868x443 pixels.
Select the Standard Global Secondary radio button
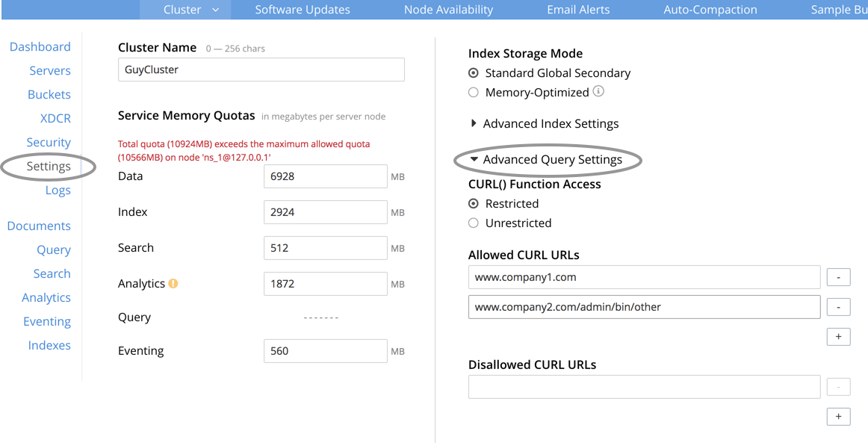[473, 72]
